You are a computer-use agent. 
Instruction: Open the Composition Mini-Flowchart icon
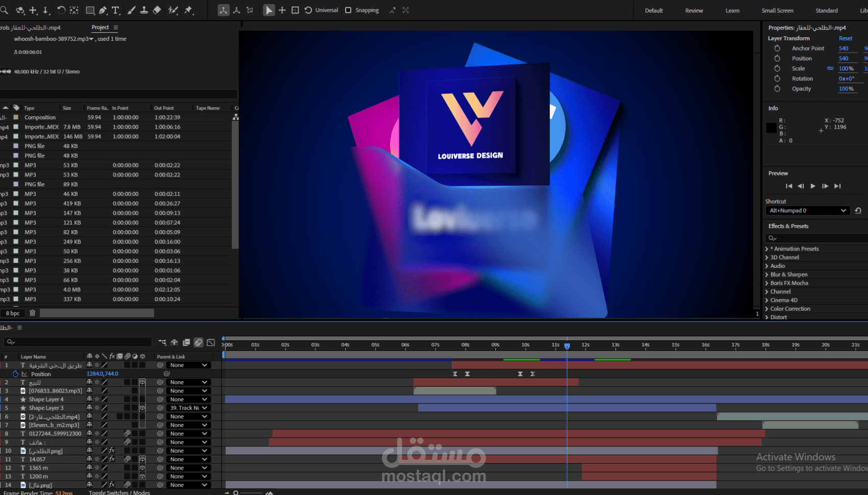[162, 342]
